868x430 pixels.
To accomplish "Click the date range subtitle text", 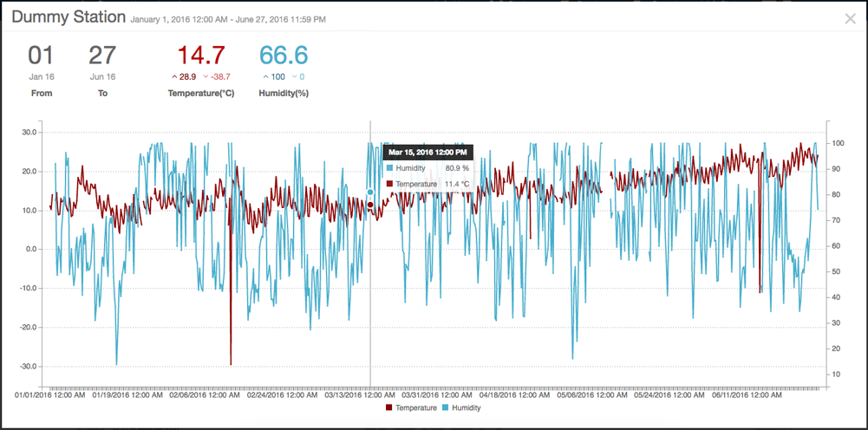I will point(228,19).
